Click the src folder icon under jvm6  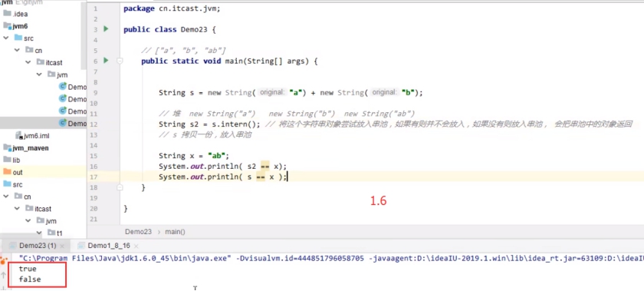coord(18,38)
